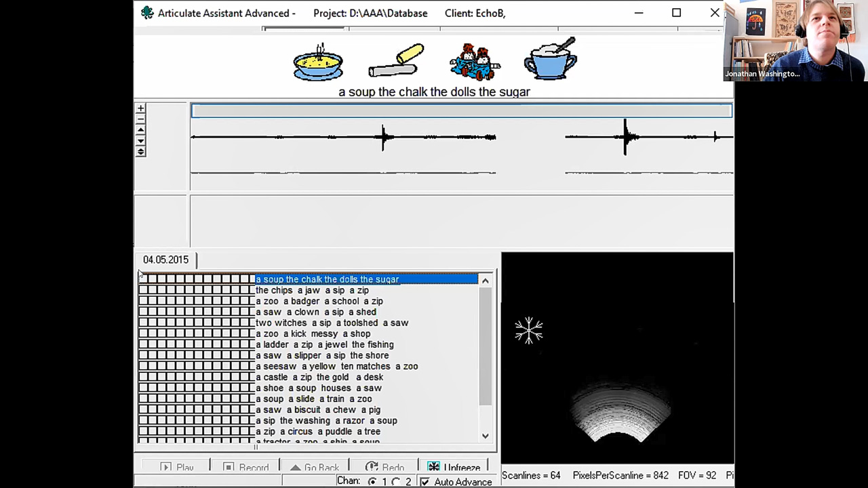This screenshot has height=488, width=868.
Task: Click the soup bowl picture prompt
Action: (318, 62)
